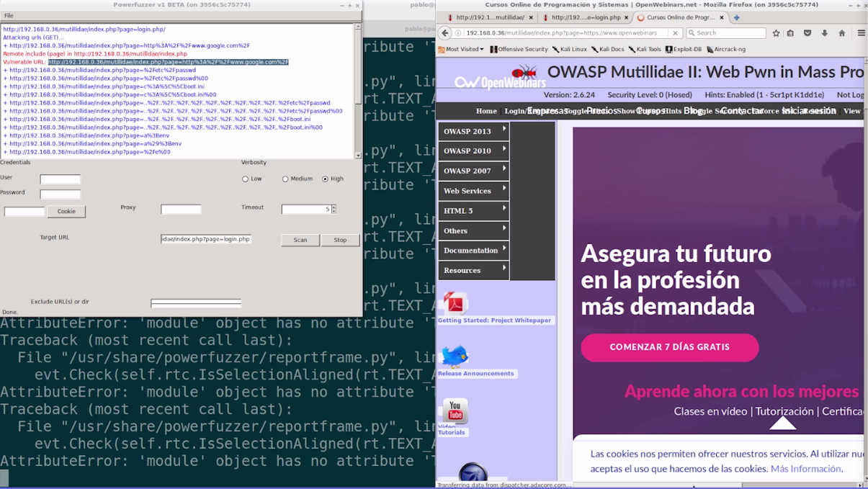Click the site info icon in address bar
This screenshot has height=489, width=868.
coord(459,33)
